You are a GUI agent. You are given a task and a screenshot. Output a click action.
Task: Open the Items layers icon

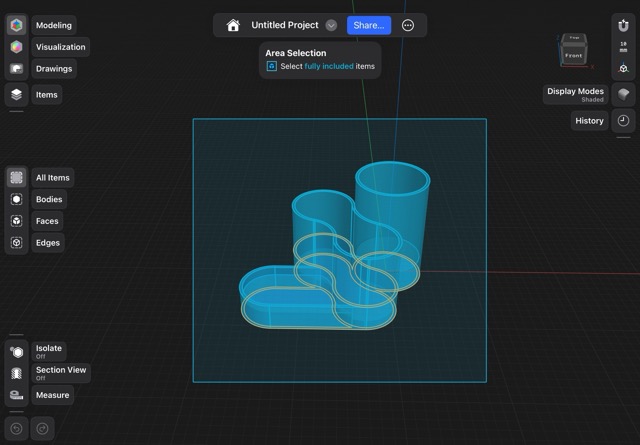coord(16,95)
